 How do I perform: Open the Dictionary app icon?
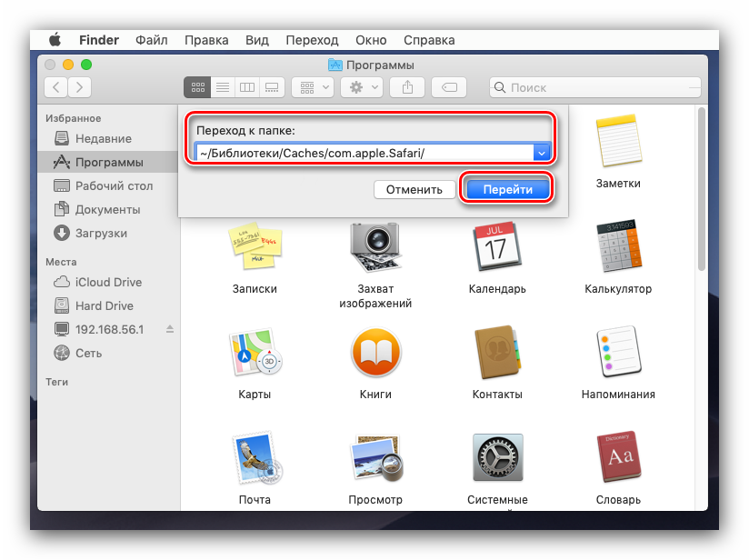tap(617, 457)
